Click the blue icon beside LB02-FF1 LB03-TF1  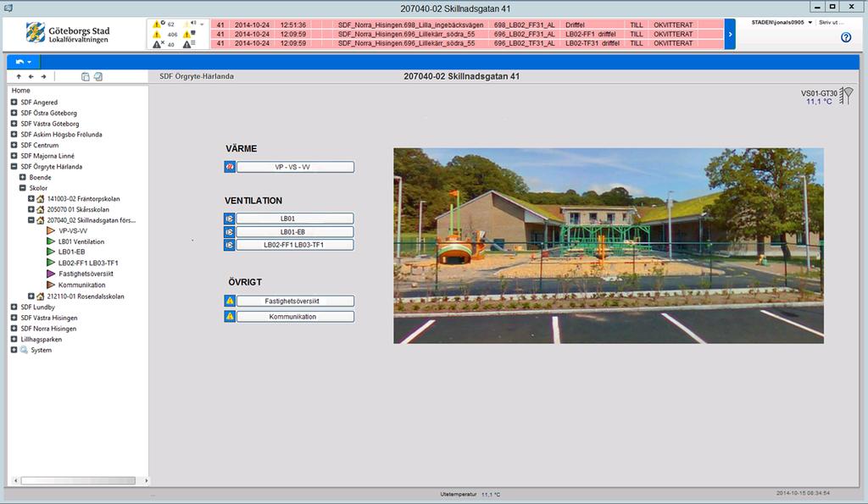pos(230,245)
